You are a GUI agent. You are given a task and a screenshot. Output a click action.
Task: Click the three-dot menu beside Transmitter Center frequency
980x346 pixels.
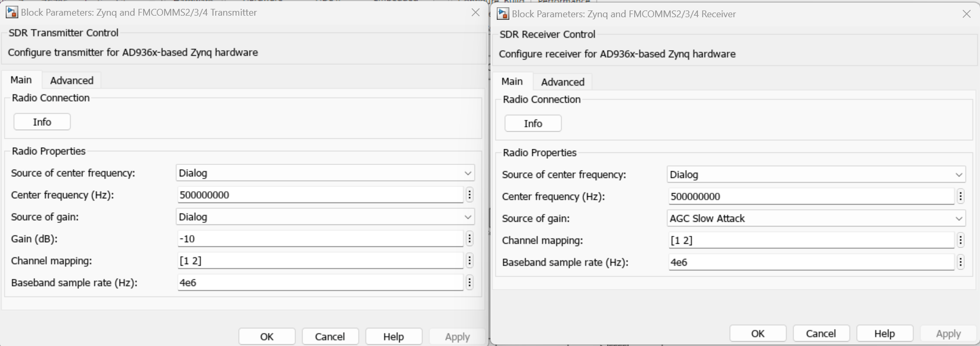pyautogui.click(x=469, y=195)
